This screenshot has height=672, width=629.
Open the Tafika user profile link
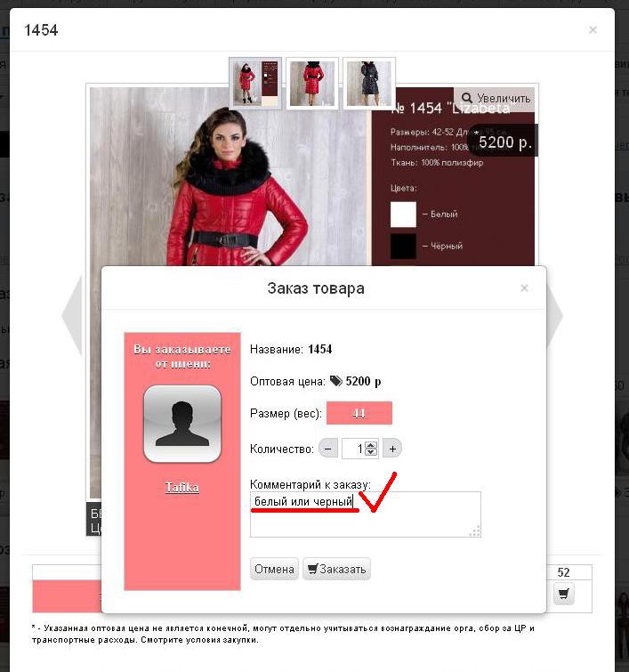click(182, 487)
